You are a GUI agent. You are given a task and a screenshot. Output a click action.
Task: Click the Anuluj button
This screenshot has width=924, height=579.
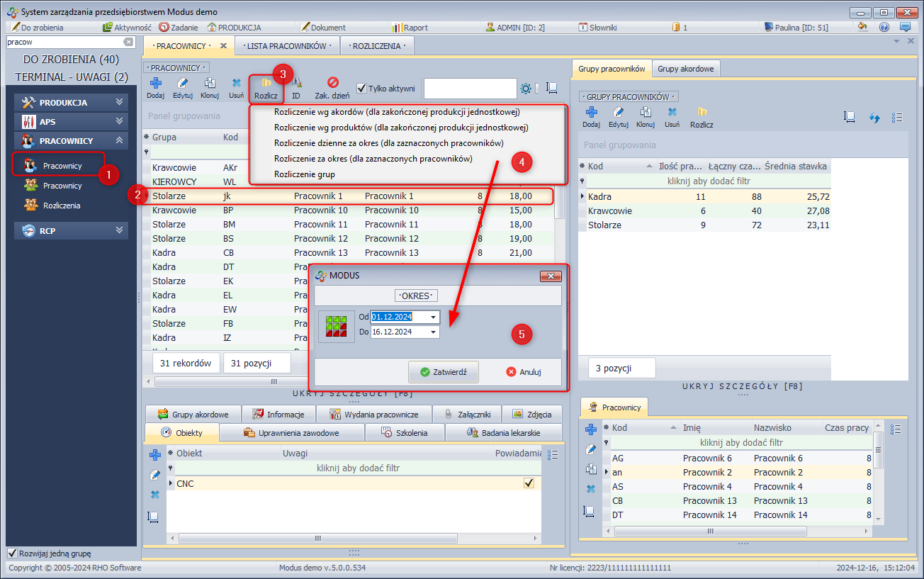point(524,371)
